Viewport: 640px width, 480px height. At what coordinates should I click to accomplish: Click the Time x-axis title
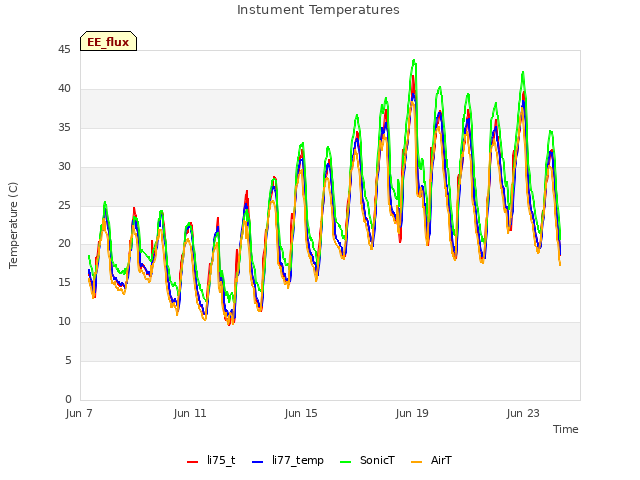tap(565, 429)
